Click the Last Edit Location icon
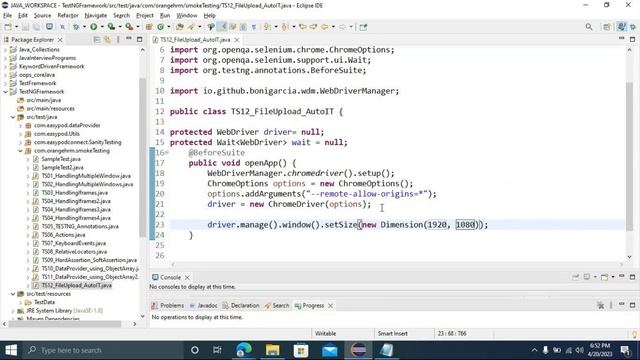Screen dimensions: 640x360 tap(303, 27)
